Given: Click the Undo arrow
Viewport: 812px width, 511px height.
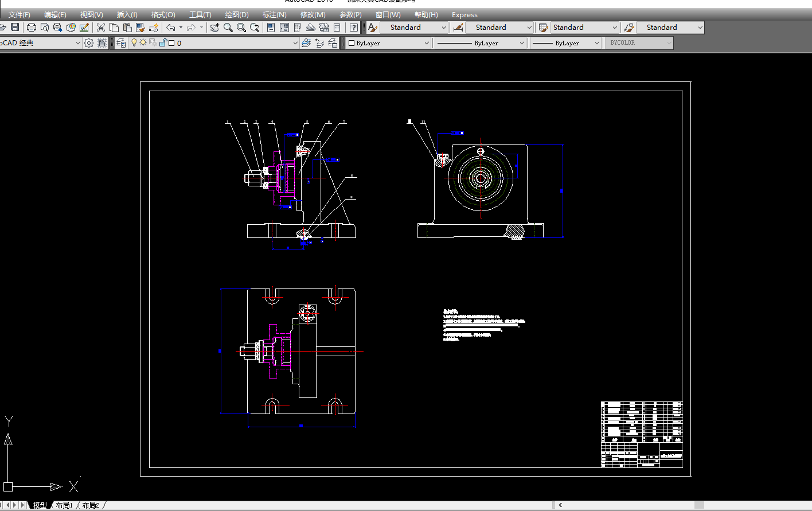Looking at the screenshot, I should pyautogui.click(x=171, y=27).
